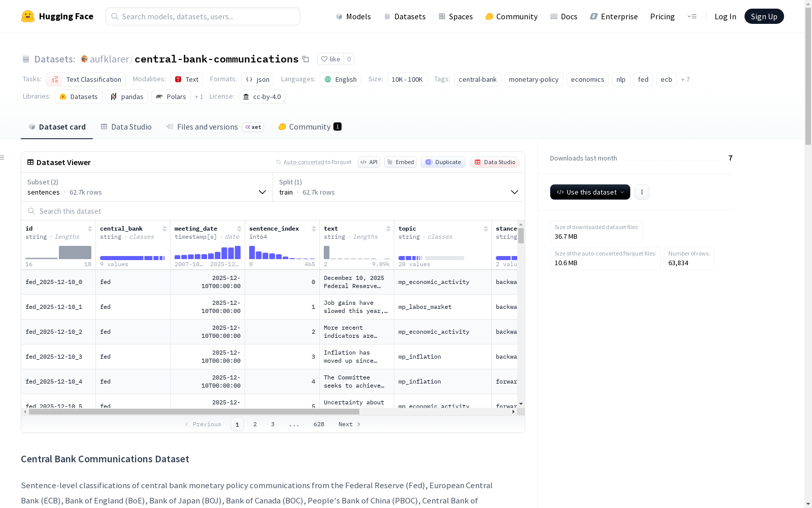Screen dimensions: 812x508
Task: Show the +1 additional libraries
Action: (199, 97)
